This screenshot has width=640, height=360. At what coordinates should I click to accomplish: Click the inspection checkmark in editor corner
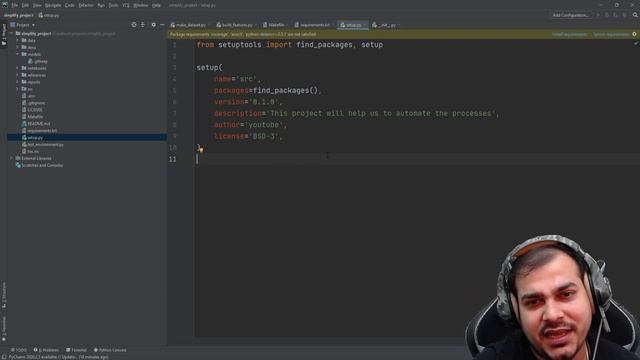point(636,43)
